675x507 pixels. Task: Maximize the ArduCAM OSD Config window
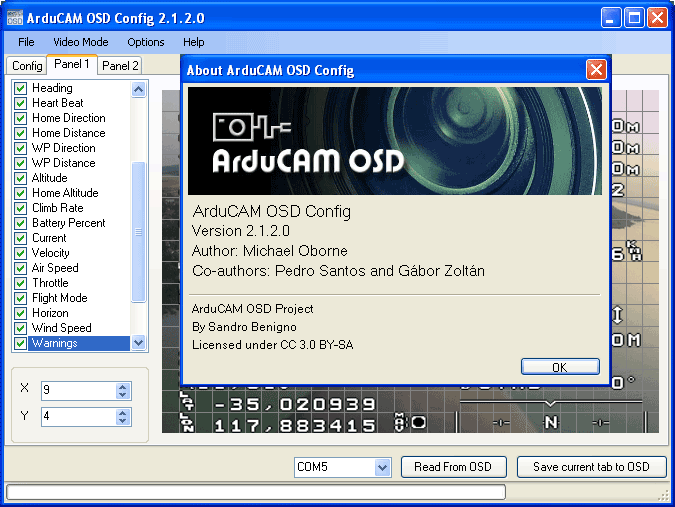coord(634,18)
